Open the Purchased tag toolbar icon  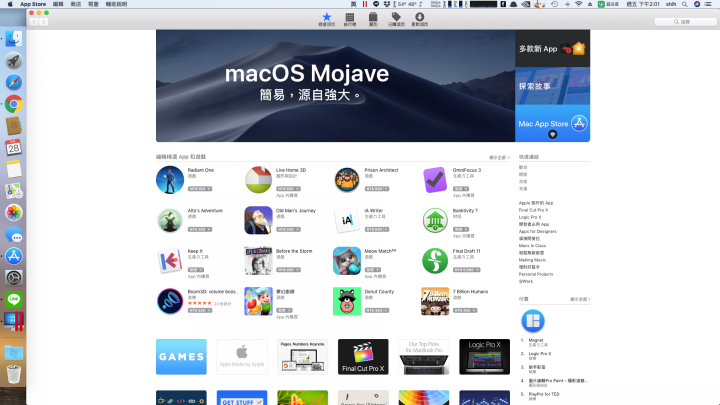click(396, 19)
